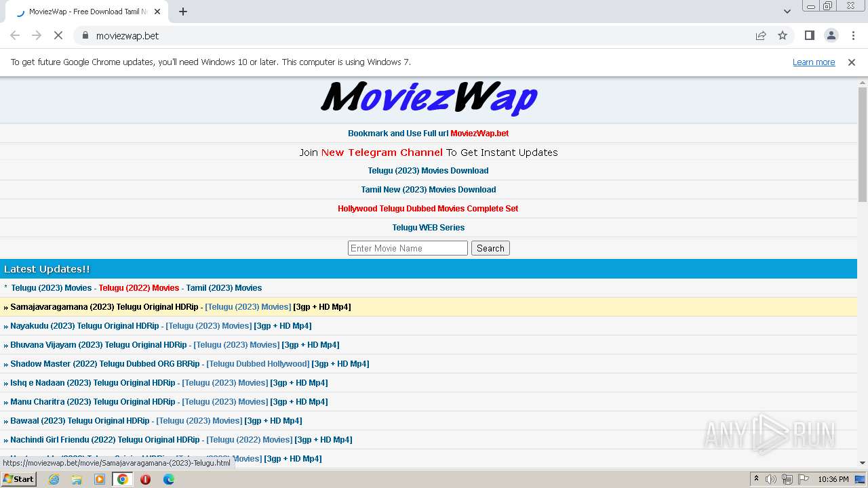The width and height of the screenshot is (868, 488).
Task: Click the page vertical scrollbar thumb
Action: point(863,144)
